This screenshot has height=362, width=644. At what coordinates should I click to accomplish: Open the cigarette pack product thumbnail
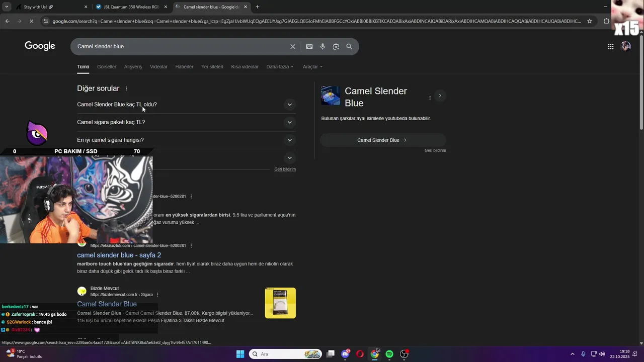[x=280, y=303]
